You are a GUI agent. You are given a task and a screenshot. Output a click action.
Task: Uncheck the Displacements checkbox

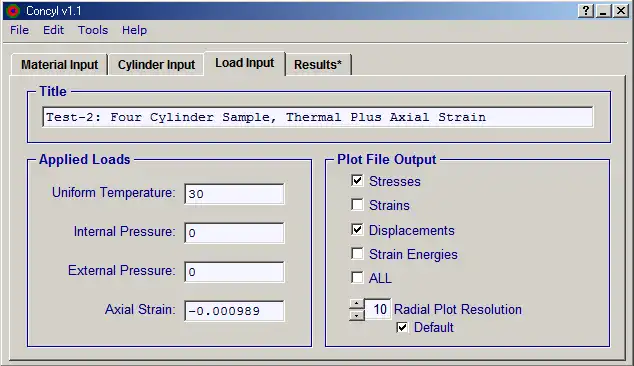pyautogui.click(x=357, y=229)
